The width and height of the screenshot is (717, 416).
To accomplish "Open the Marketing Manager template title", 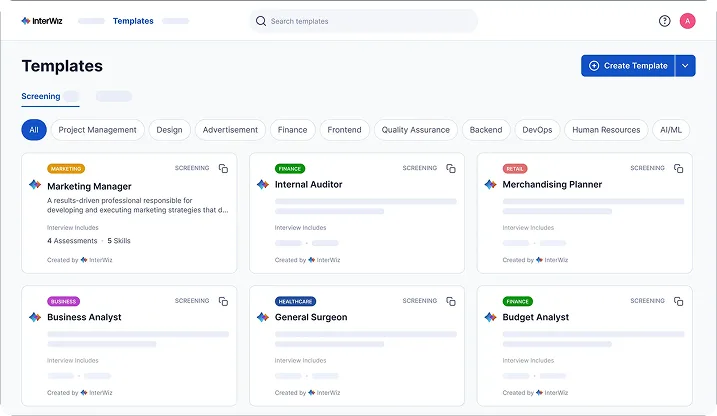I will point(89,187).
